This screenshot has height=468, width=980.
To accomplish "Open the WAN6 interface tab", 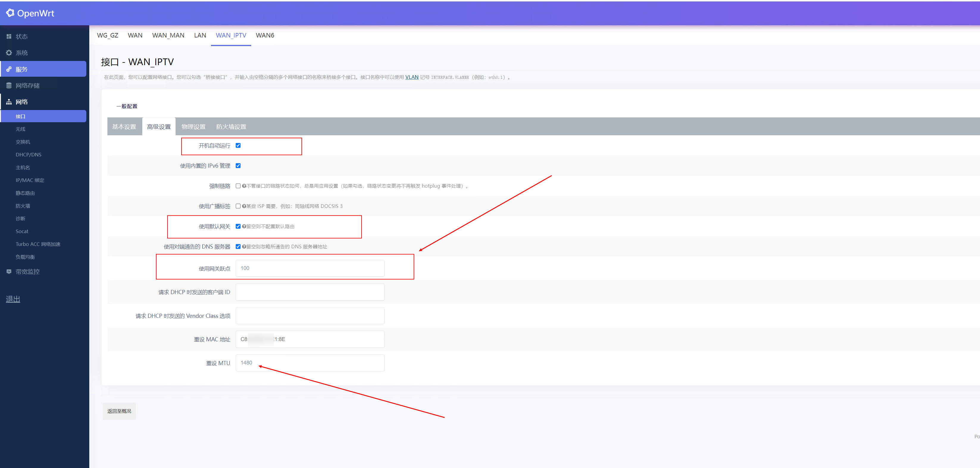I will coord(265,35).
